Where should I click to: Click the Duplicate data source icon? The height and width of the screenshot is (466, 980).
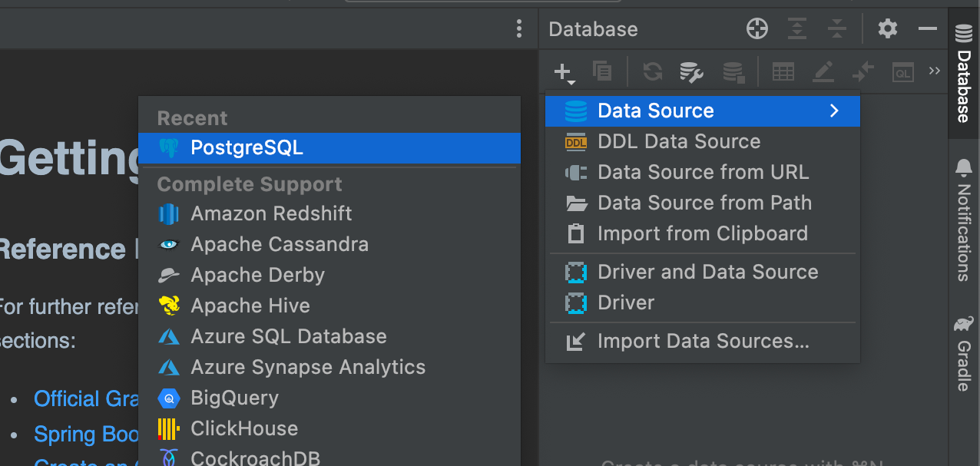602,72
